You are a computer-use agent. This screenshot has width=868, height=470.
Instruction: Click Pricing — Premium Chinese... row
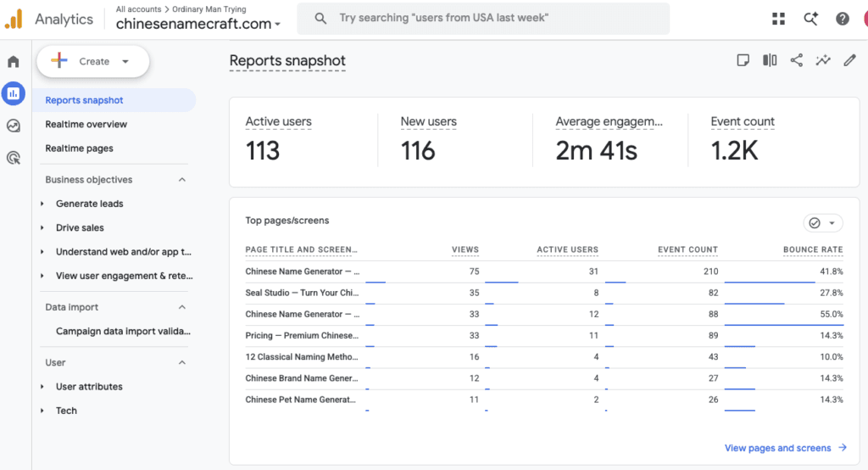544,336
